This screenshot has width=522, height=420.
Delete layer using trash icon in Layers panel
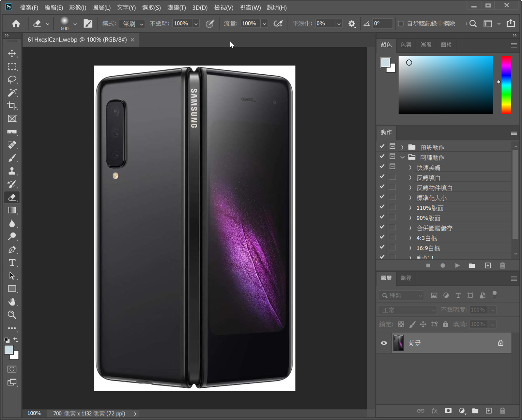click(502, 411)
